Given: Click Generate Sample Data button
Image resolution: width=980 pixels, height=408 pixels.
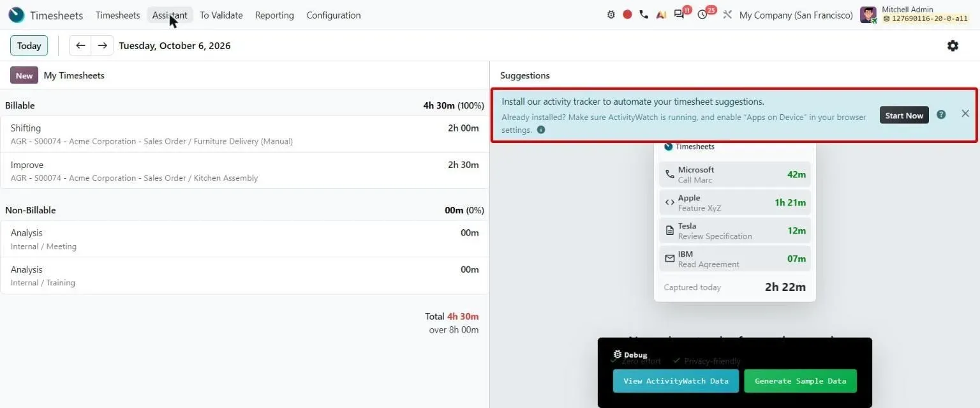Looking at the screenshot, I should coord(800,381).
